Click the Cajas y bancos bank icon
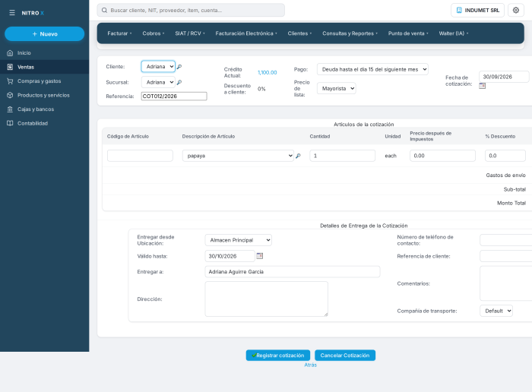 click(10, 109)
